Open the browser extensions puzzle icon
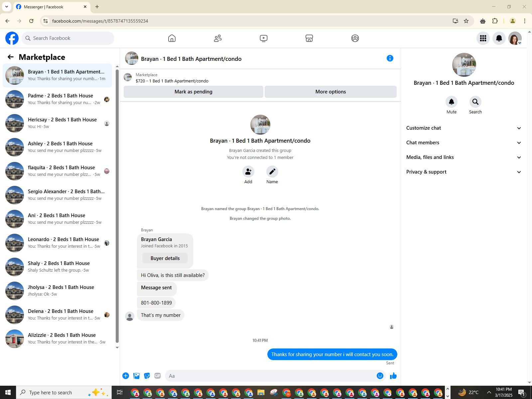 [495, 21]
